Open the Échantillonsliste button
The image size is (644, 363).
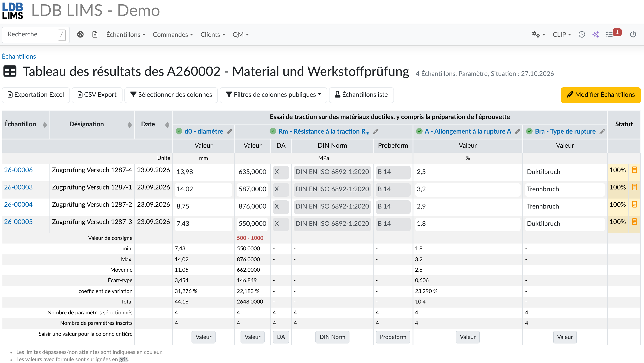pyautogui.click(x=361, y=95)
